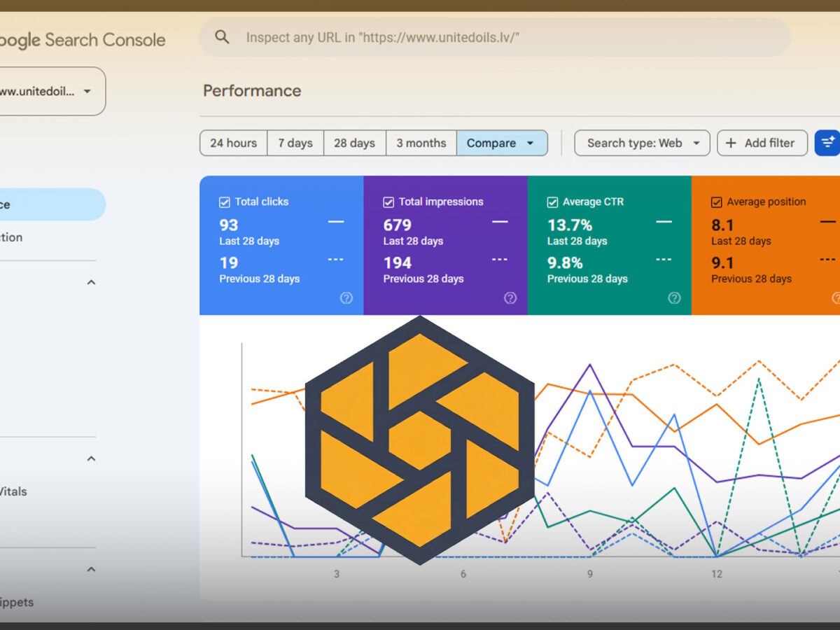Image resolution: width=840 pixels, height=630 pixels.
Task: Collapse the first sidebar section chevron
Action: [x=91, y=282]
